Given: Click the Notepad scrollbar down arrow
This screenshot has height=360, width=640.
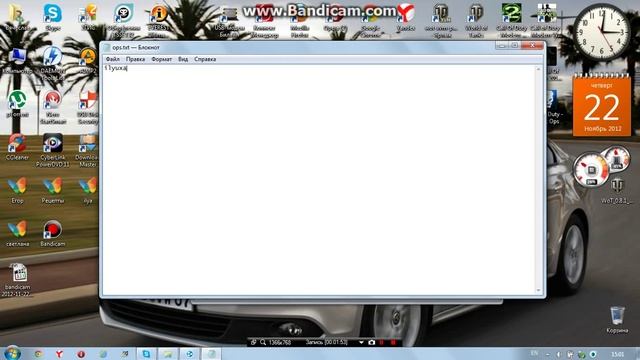Looking at the screenshot, I should pos(538,291).
